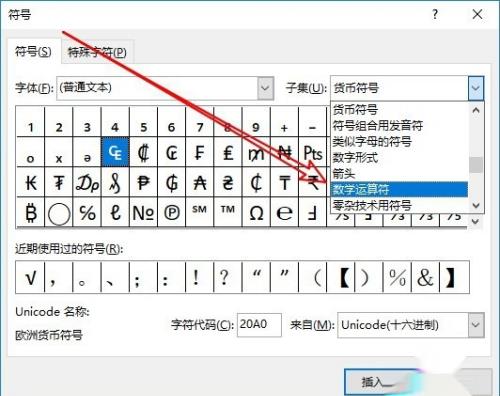The image size is (500, 396).
Task: Choose 数学运算符 subset option
Action: [x=399, y=189]
